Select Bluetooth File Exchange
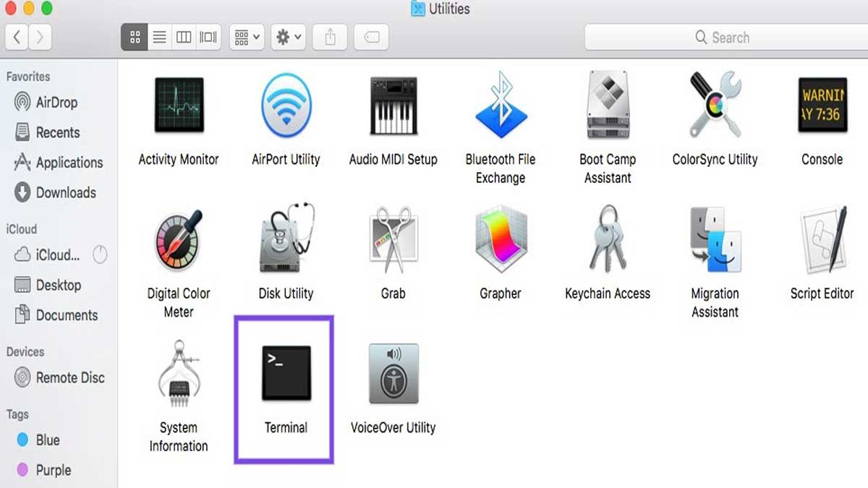Screen dimensions: 868x488 500,105
